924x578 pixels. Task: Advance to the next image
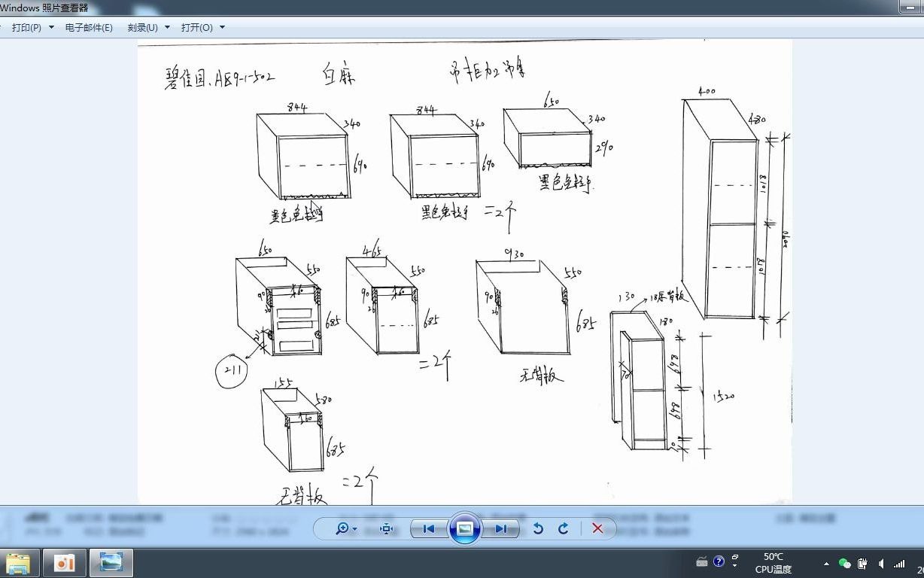point(502,529)
